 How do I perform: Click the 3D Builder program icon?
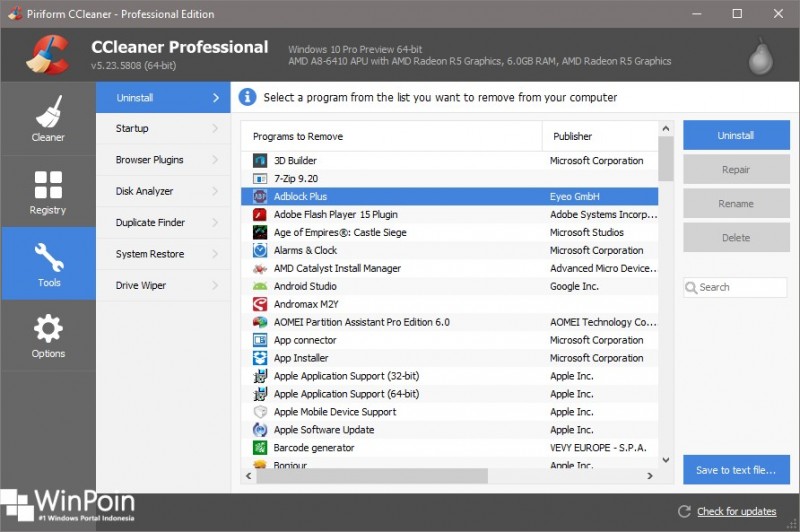pyautogui.click(x=260, y=161)
